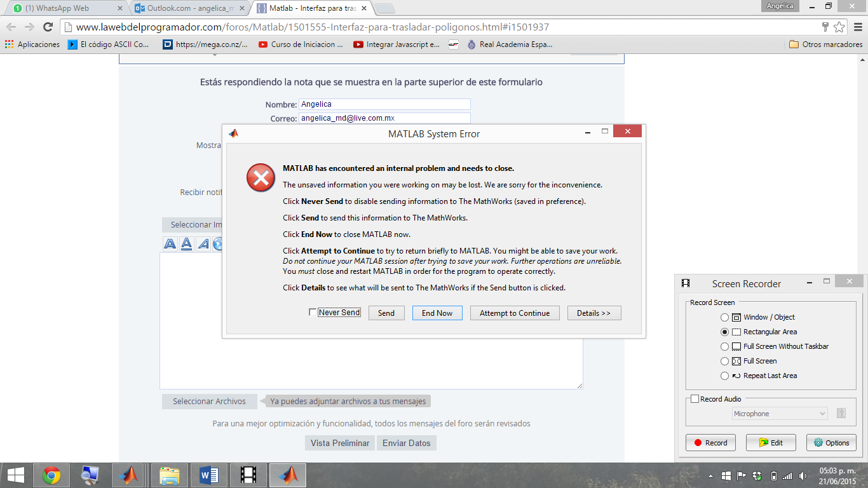Go back with the browser back arrow
The width and height of the screenshot is (868, 488).
click(11, 27)
